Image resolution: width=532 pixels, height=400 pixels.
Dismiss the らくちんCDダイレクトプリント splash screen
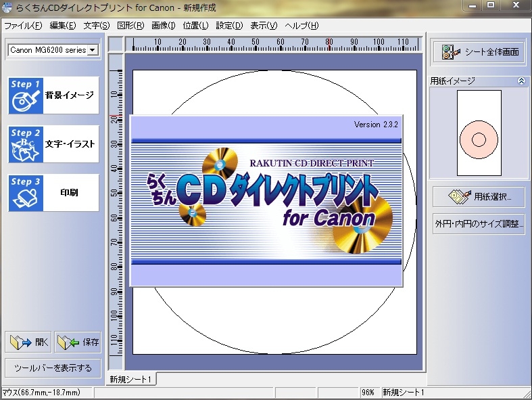266,200
